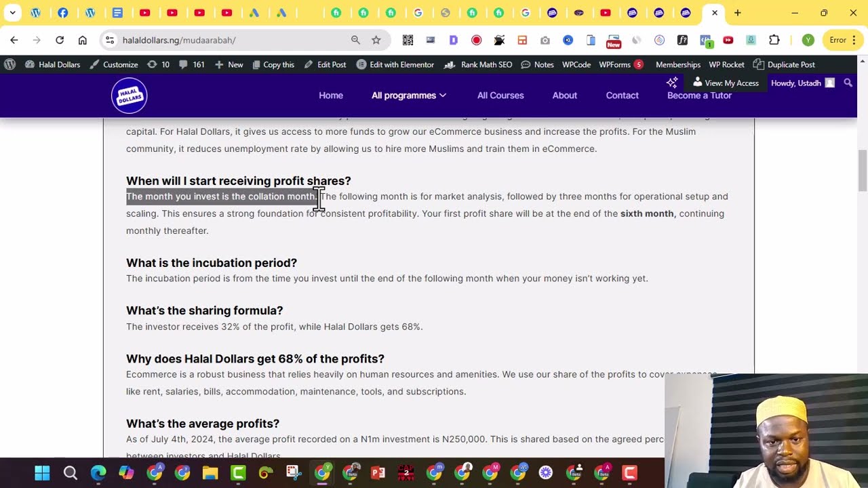Screen dimensions: 868x488
Task: Click the presenter webcam overlay
Action: [x=766, y=431]
